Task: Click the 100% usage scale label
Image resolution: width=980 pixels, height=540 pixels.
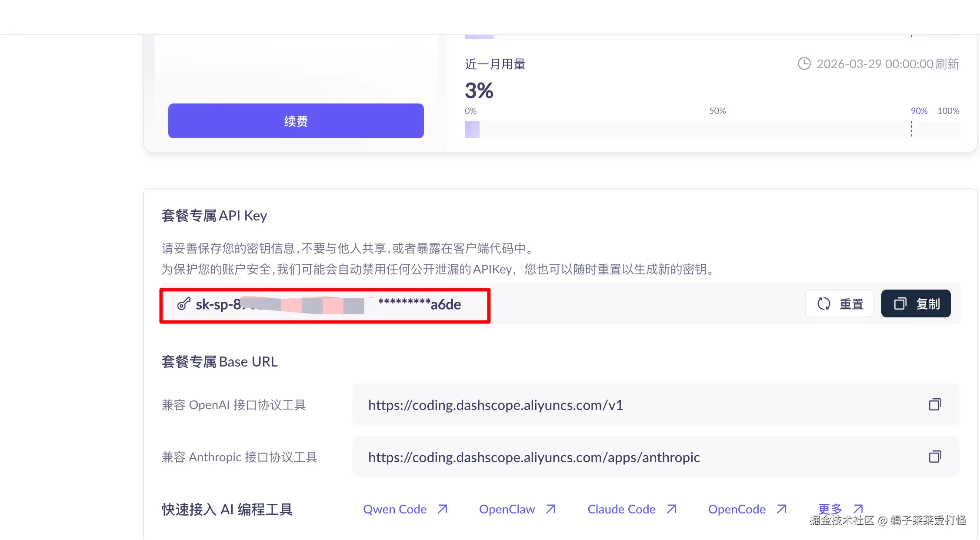Action: 948,111
